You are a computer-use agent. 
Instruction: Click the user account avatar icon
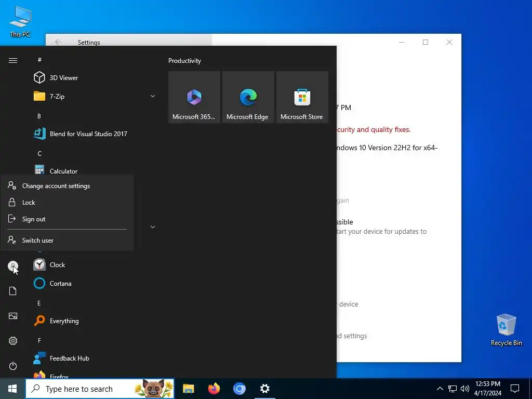point(13,266)
